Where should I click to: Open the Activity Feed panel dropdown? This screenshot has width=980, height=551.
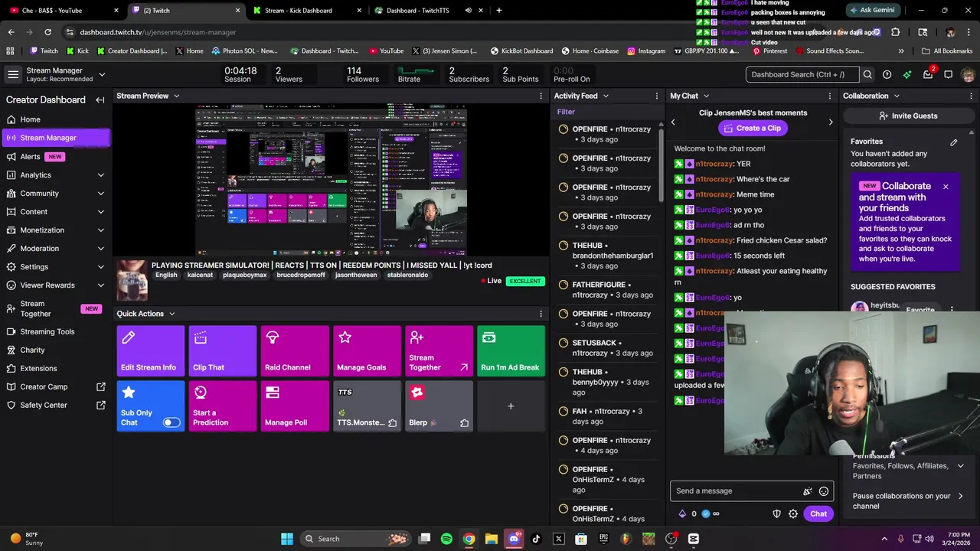(x=606, y=96)
